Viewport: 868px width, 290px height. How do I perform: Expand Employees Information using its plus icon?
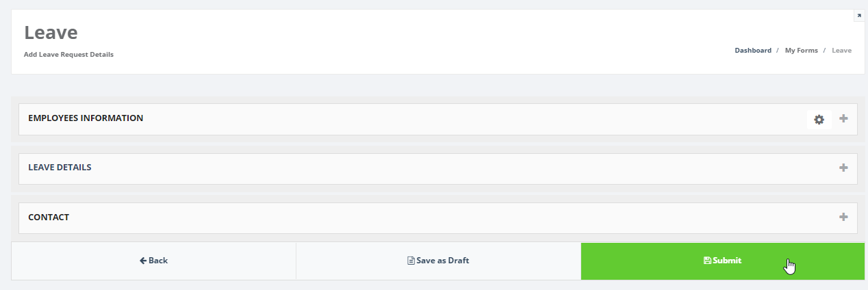[843, 118]
